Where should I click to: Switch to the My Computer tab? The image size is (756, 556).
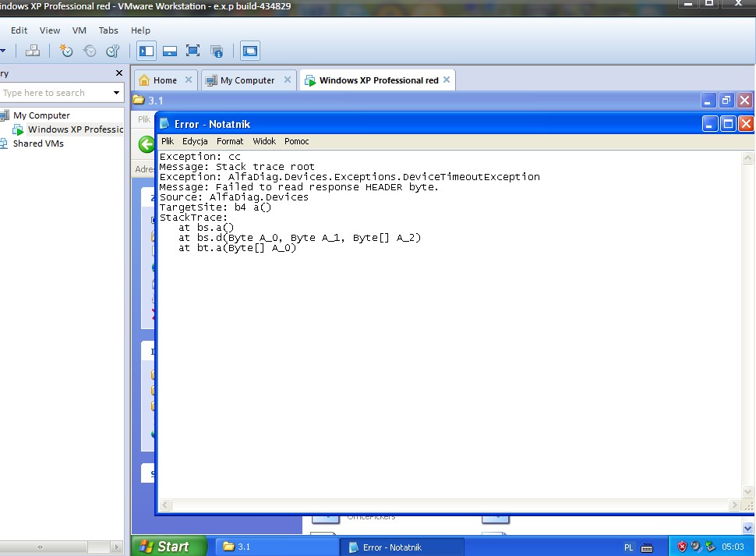pos(247,80)
